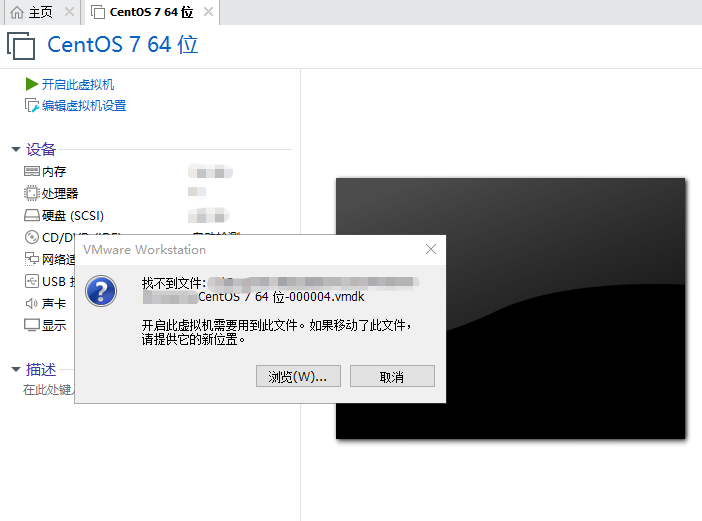702x521 pixels.
Task: Click the 处理器 processor icon
Action: [x=32, y=193]
